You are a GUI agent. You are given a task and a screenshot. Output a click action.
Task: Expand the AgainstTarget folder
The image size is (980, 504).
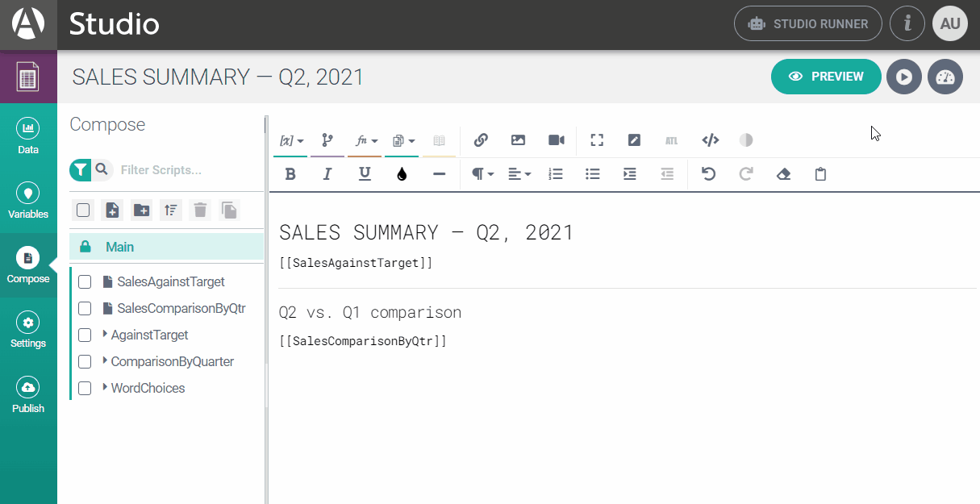pyautogui.click(x=105, y=335)
